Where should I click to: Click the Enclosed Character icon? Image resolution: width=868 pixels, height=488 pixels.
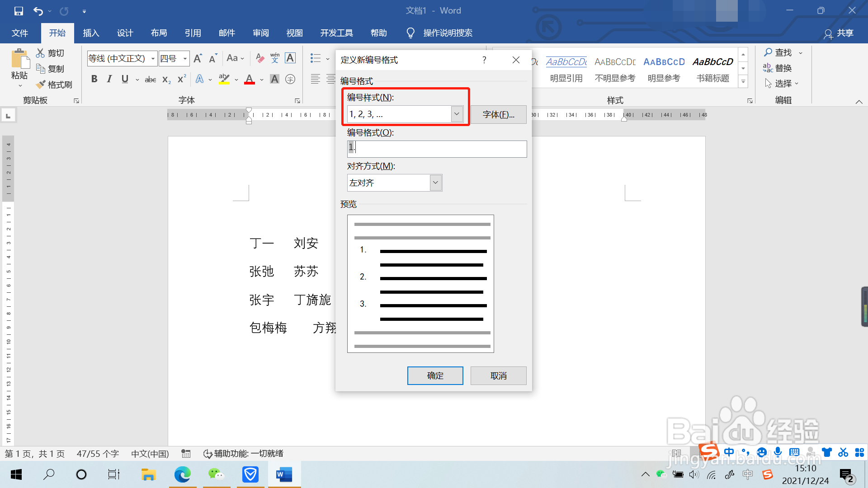(x=290, y=79)
